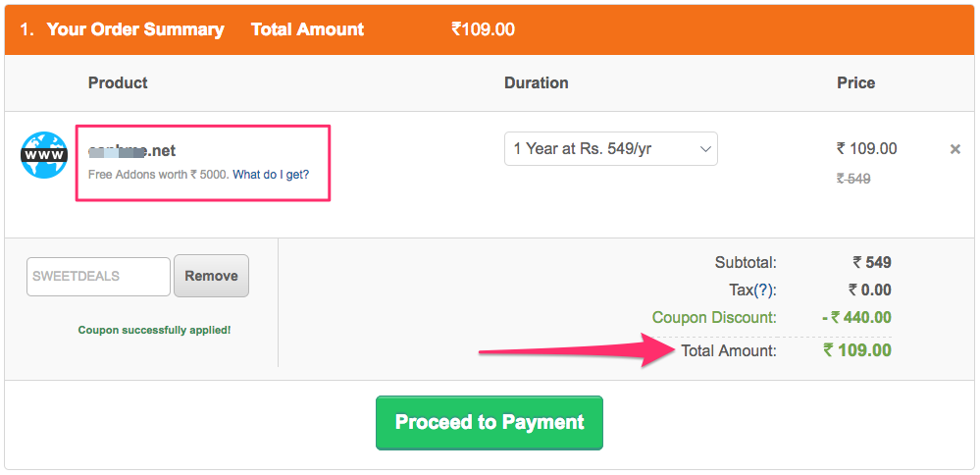980x475 pixels.
Task: Click the Your Order Summary header
Action: coord(135,29)
